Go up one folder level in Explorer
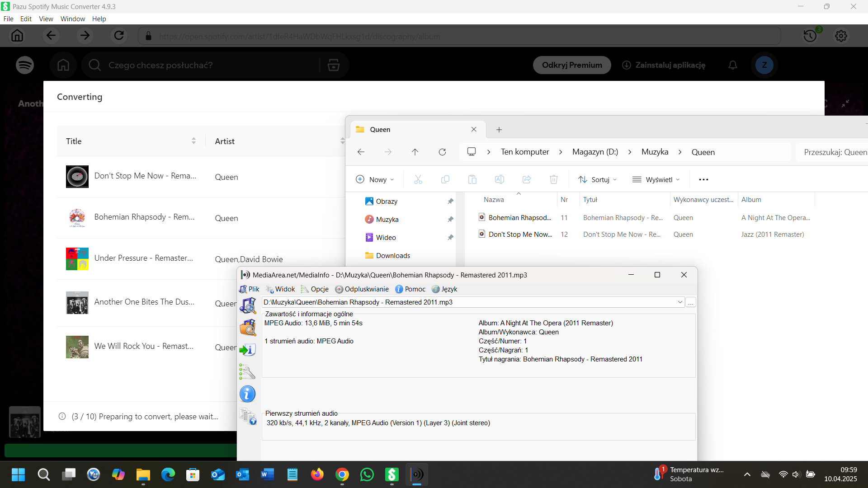Viewport: 868px width, 488px height. click(x=415, y=152)
